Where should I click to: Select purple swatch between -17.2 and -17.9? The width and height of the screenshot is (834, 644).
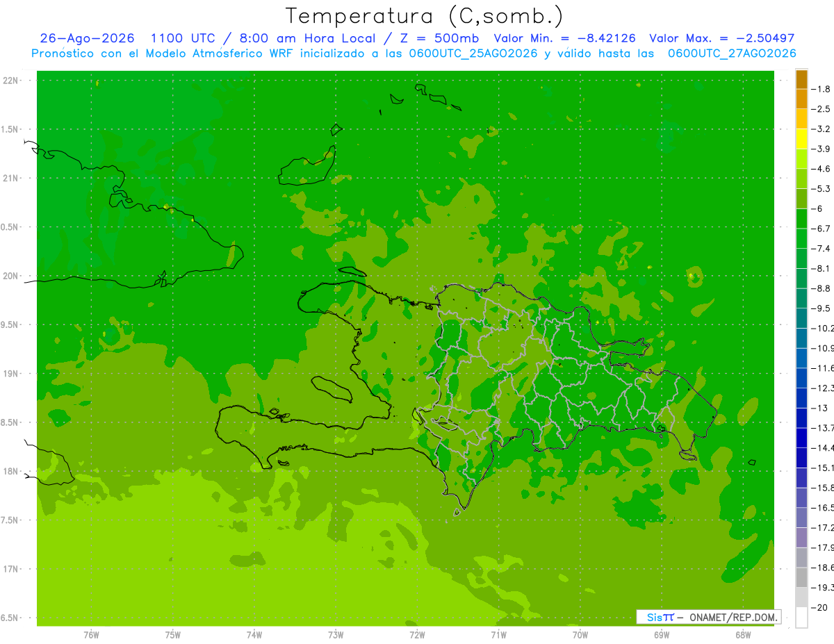[801, 538]
